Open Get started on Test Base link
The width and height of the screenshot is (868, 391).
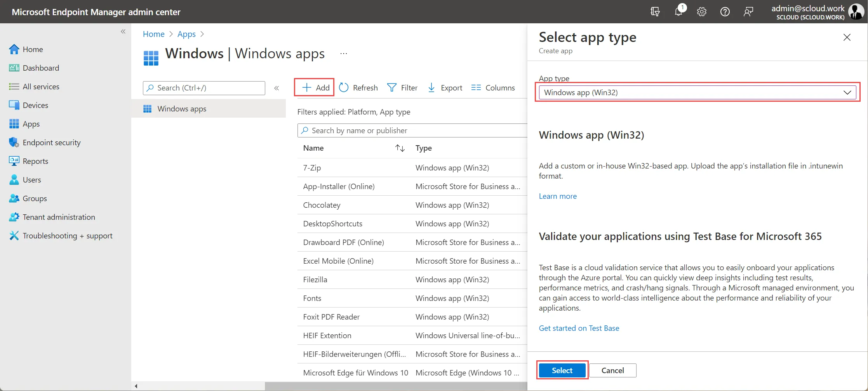pos(579,328)
